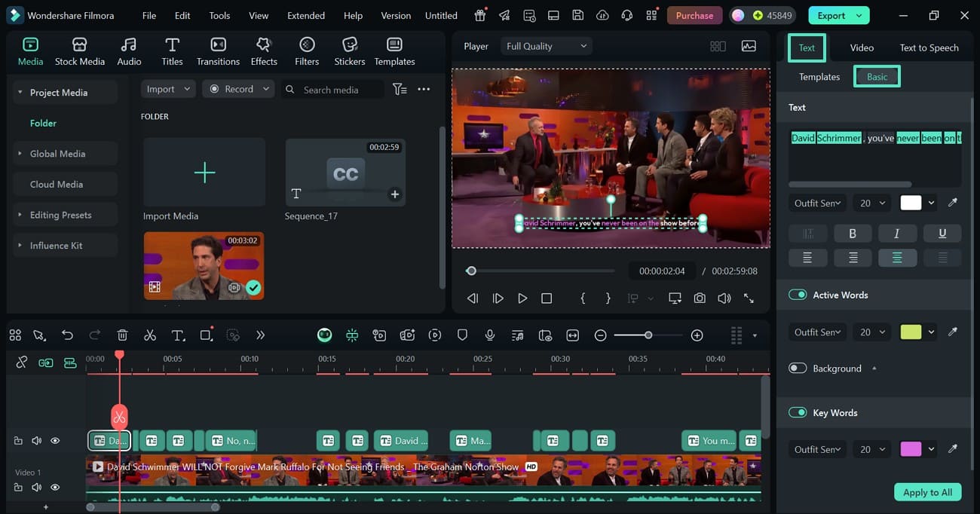Screen dimensions: 980x514
Task: Open the media filter and sort icon
Action: tap(400, 89)
